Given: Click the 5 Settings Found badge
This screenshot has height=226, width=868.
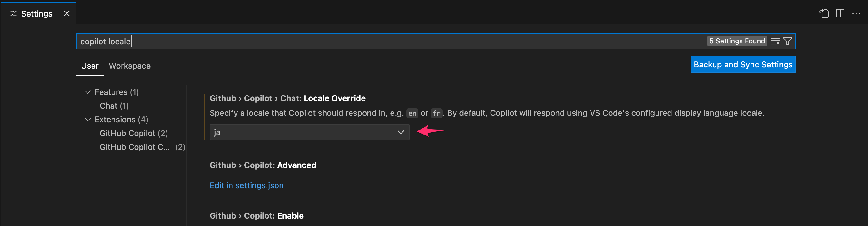Looking at the screenshot, I should click(x=737, y=41).
